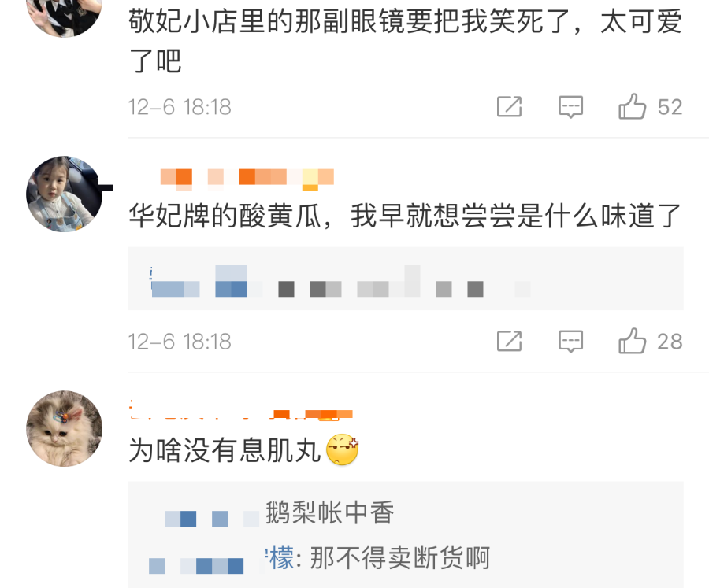Tap the 28 like count

pos(670,342)
